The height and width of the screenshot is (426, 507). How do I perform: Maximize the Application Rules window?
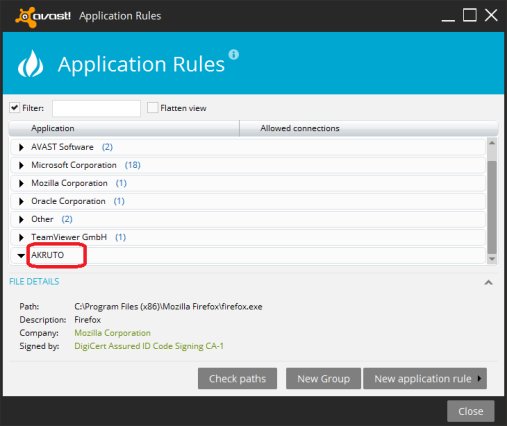469,15
